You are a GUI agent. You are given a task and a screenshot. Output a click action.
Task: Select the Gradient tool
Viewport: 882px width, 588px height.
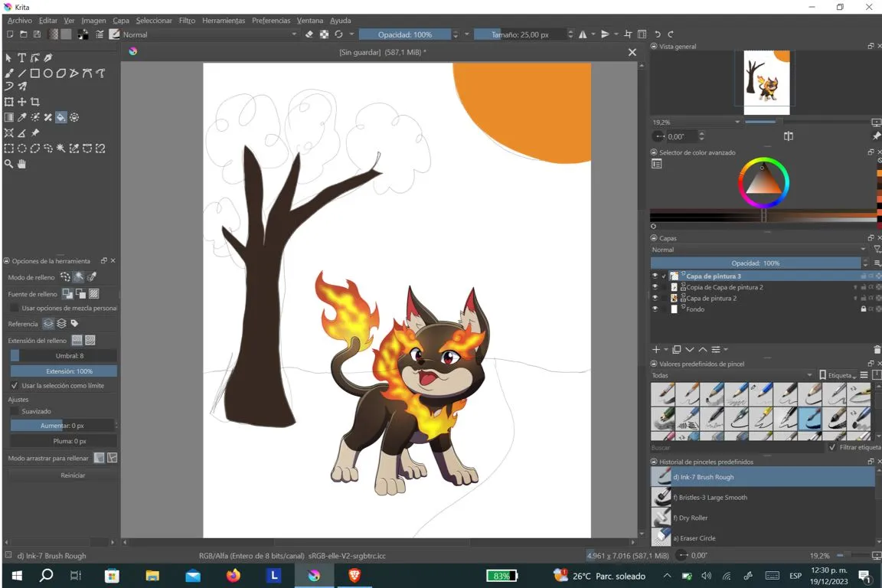(x=9, y=117)
